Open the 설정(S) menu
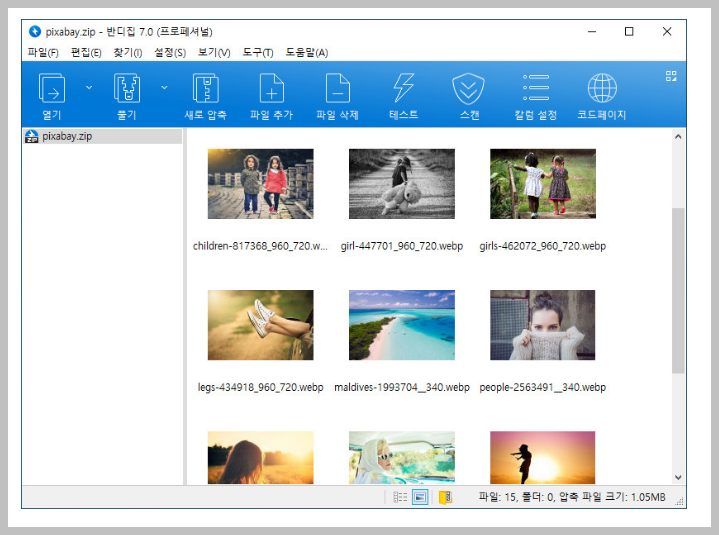Screen dimensions: 719x535 pyautogui.click(x=170, y=53)
